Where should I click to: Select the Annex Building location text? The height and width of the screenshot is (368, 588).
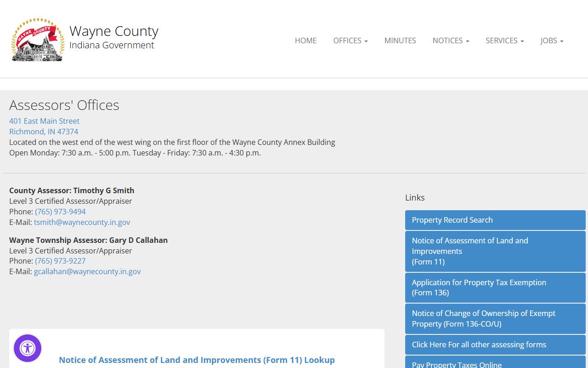172,142
